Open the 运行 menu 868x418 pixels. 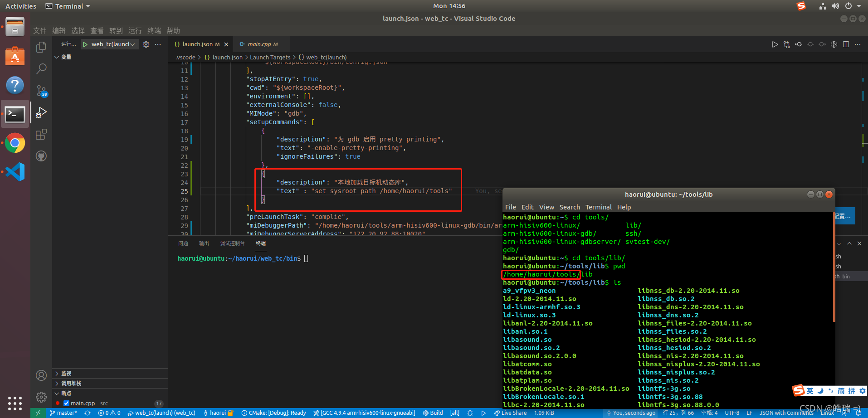pyautogui.click(x=135, y=31)
